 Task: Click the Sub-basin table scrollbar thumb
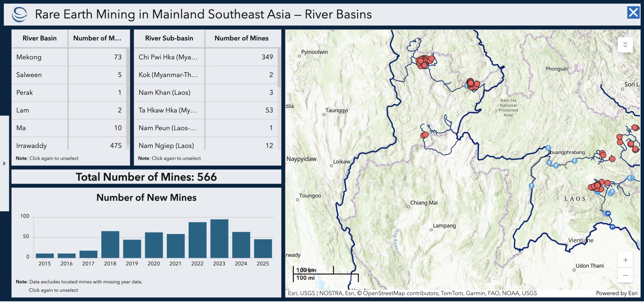(x=279, y=68)
